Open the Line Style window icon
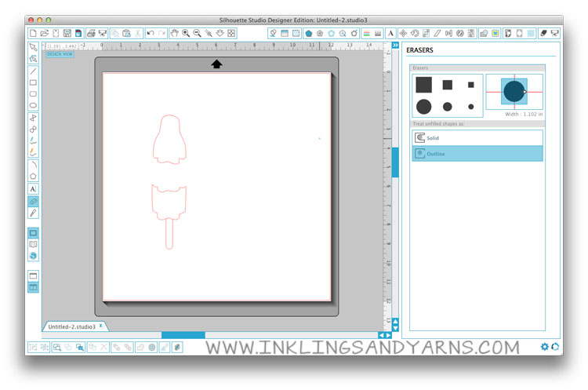 (x=378, y=33)
